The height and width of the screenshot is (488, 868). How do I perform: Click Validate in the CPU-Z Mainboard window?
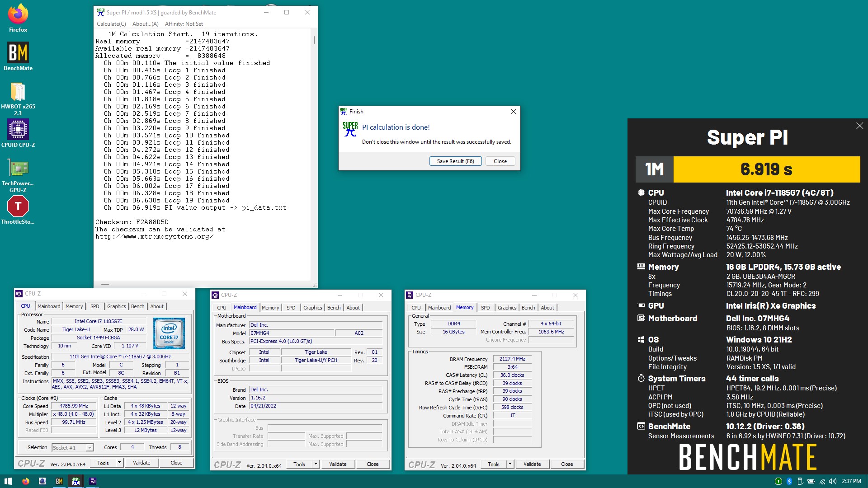pos(338,464)
